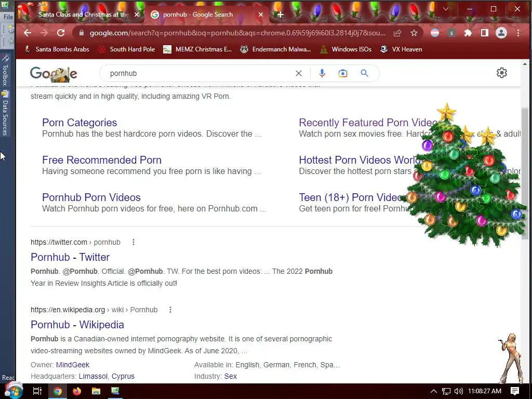The image size is (532, 399).
Task: Open the Extensions puzzle-piece menu
Action: point(468,33)
